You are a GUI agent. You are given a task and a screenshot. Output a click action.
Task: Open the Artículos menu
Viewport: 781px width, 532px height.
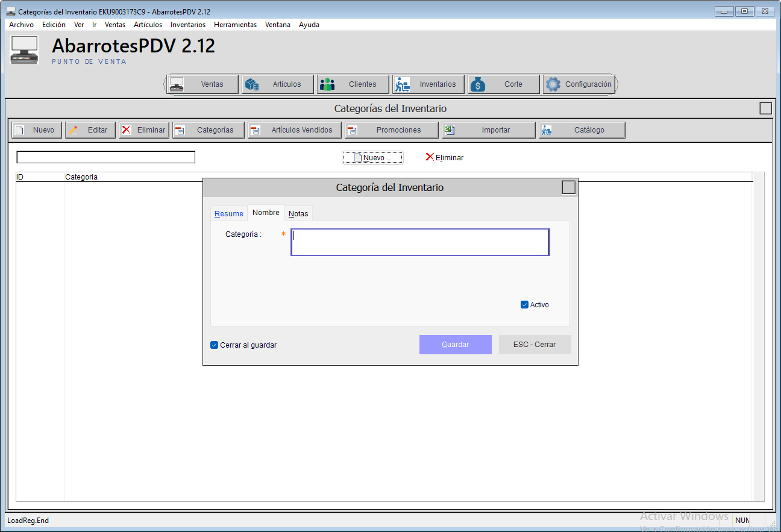(148, 25)
